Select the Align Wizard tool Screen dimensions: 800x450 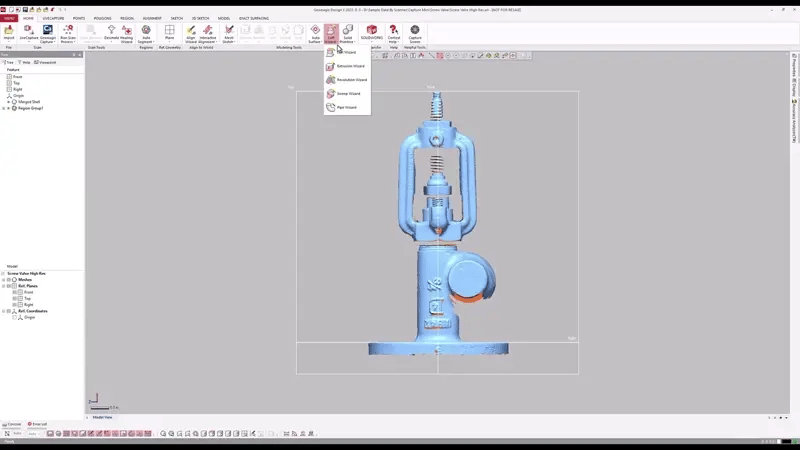point(190,32)
